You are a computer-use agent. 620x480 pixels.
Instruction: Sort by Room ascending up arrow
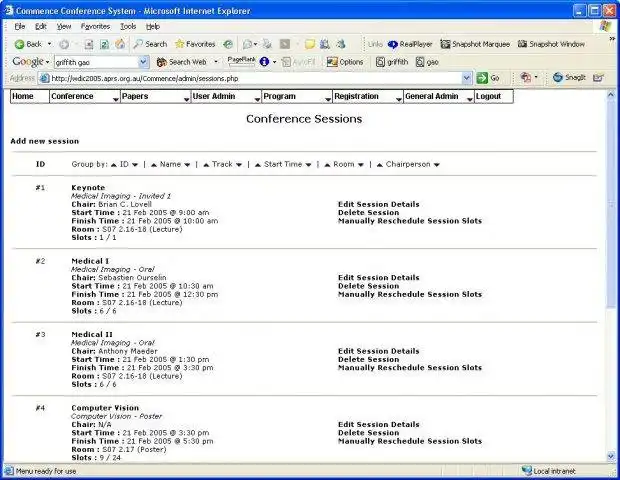point(327,165)
